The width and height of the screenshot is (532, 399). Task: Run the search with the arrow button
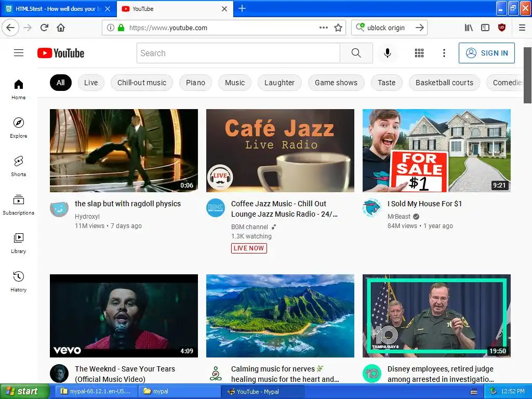pos(420,28)
